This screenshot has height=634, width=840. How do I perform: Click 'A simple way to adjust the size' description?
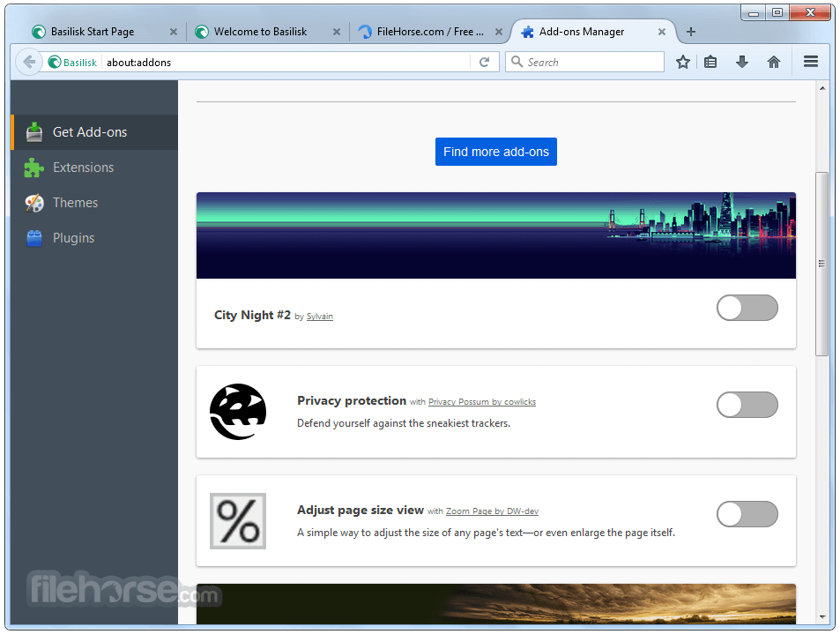pos(486,533)
